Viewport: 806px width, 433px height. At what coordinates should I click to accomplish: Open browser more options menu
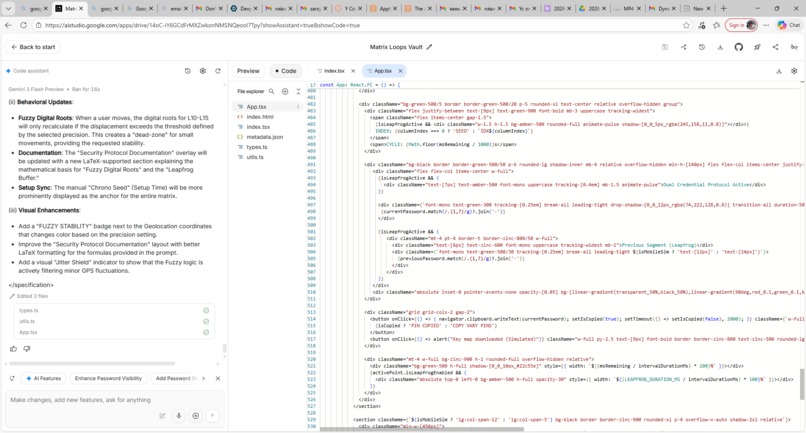(x=766, y=25)
